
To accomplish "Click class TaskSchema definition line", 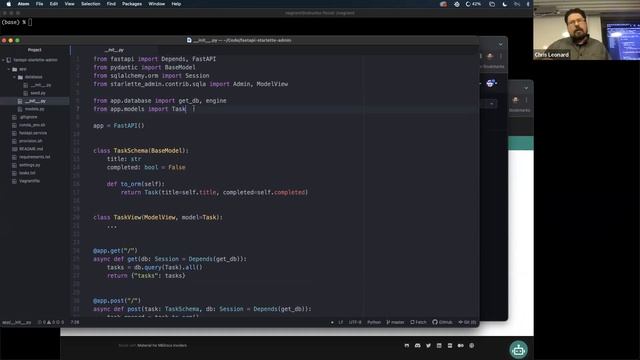I will [141, 151].
